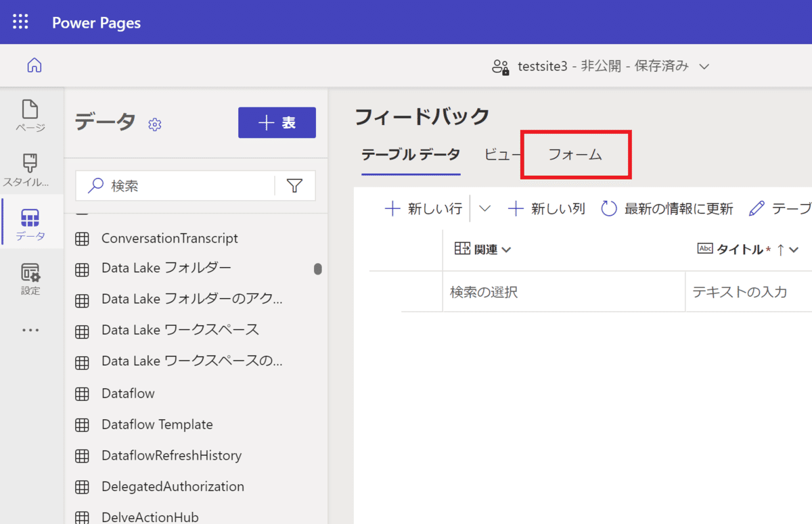Open the 設定 workspace icon
Image resolution: width=812 pixels, height=524 pixels.
pos(30,272)
